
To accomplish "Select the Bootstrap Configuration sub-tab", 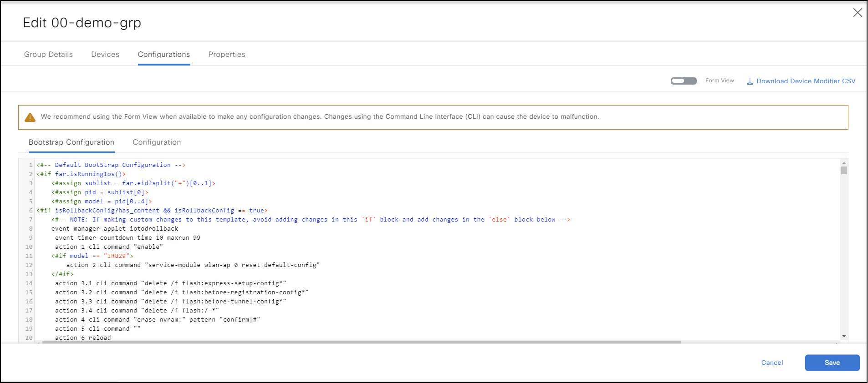I will [71, 142].
